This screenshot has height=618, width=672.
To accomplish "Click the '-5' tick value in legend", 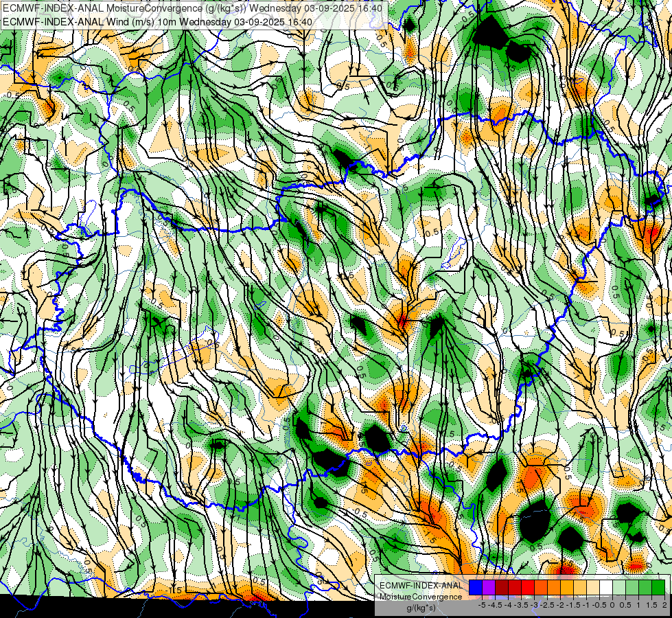I will (x=482, y=605).
